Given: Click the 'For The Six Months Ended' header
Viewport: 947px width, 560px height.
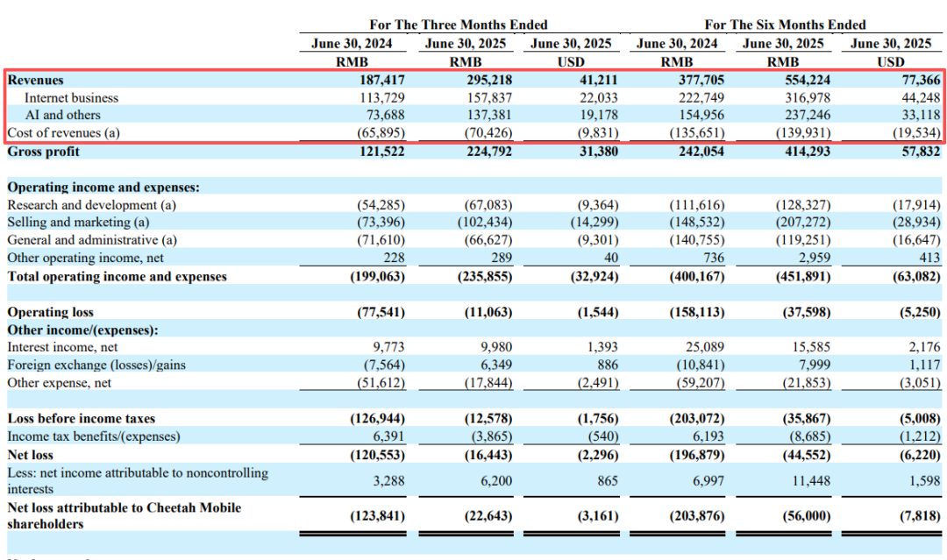Looking at the screenshot, I should (x=785, y=25).
